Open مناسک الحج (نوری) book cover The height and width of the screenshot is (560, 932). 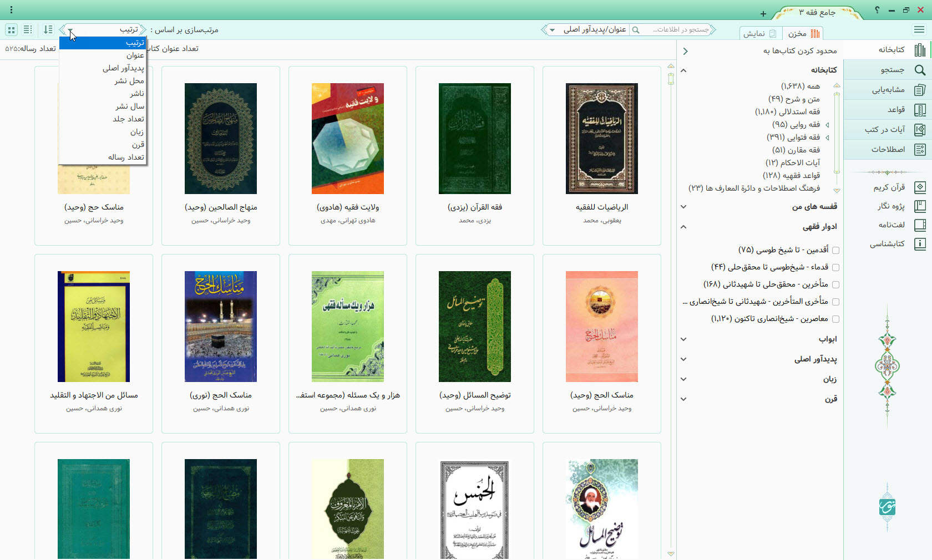(221, 327)
